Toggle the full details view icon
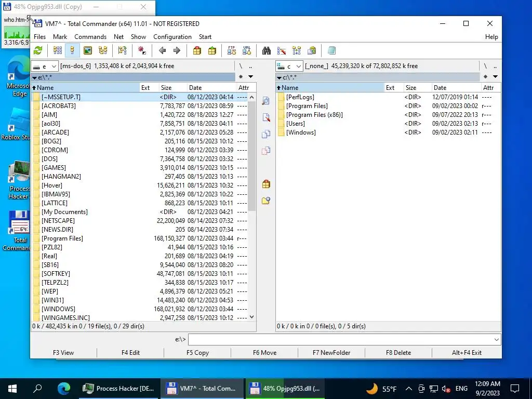The height and width of the screenshot is (399, 532). pos(72,50)
